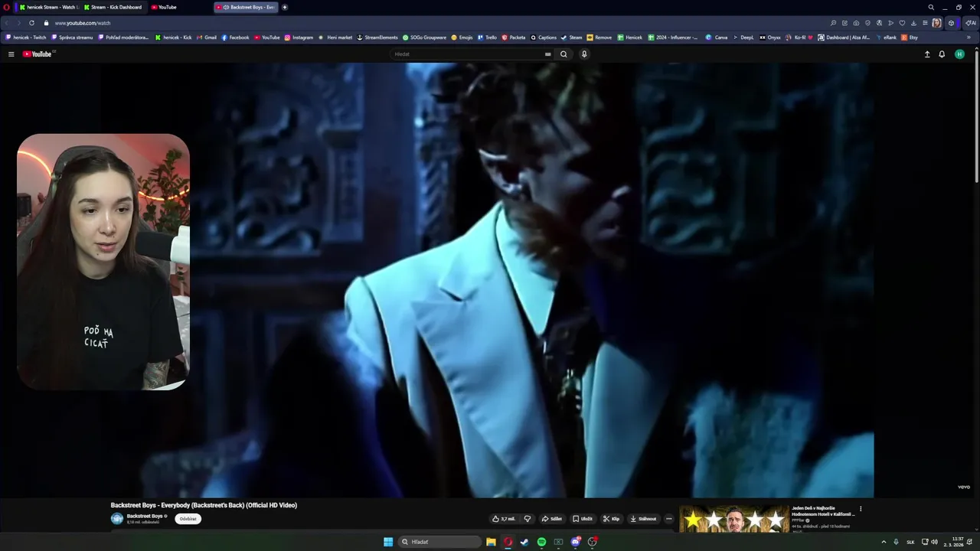
Task: View site security via padlock icon
Action: tap(46, 23)
